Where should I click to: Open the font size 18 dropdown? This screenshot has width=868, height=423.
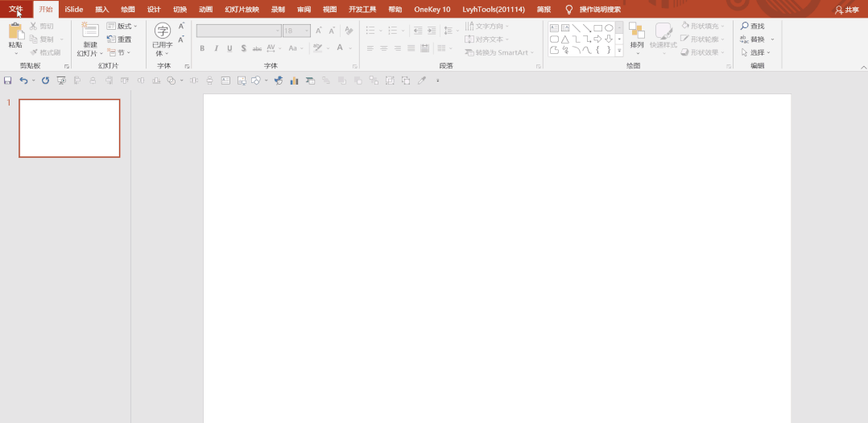(296, 31)
